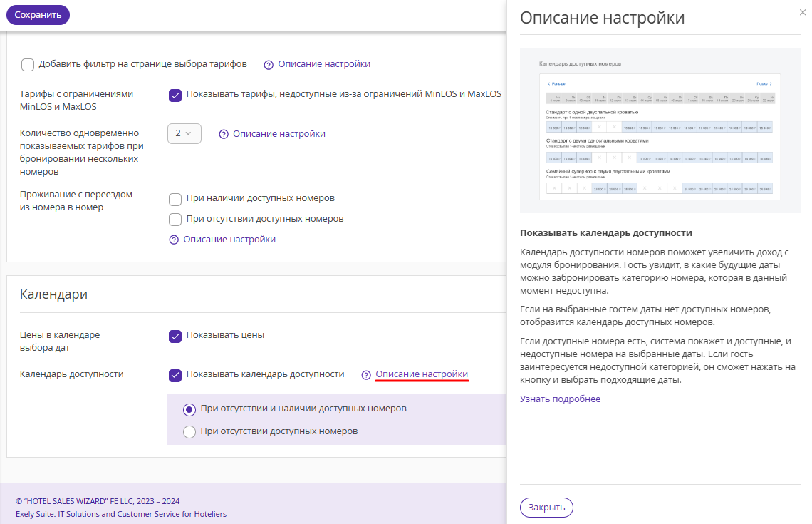Open Описание настройки link under room transfer options
This screenshot has width=812, height=524.
coord(229,240)
